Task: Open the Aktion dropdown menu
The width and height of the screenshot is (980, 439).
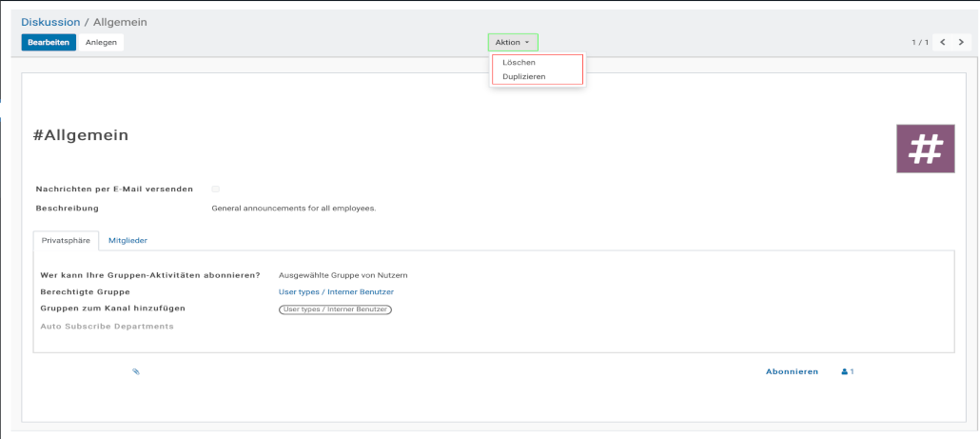Action: pos(512,42)
